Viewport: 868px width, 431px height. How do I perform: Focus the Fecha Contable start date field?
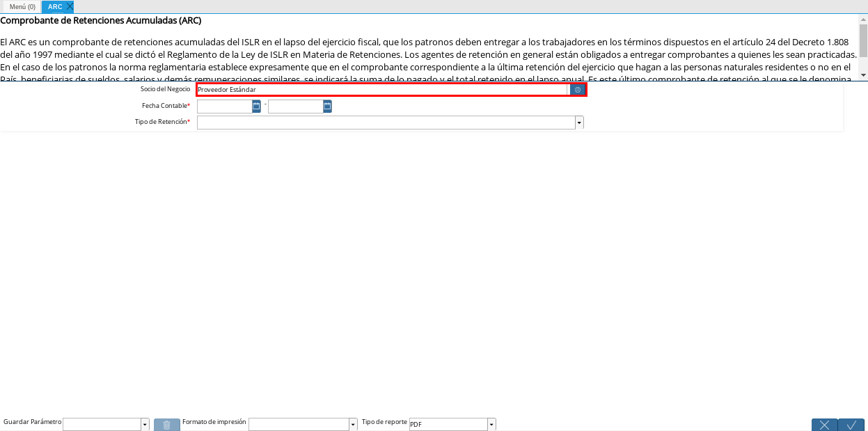click(x=224, y=107)
